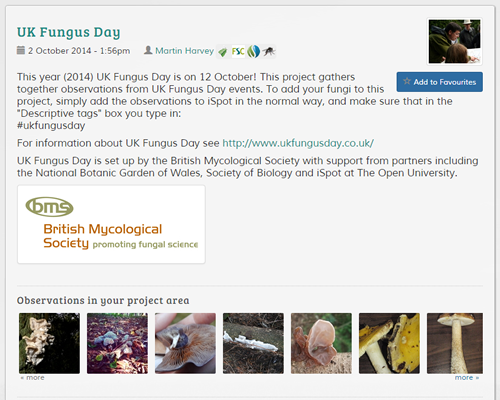
Task: Add project to Favourites
Action: pos(440,82)
